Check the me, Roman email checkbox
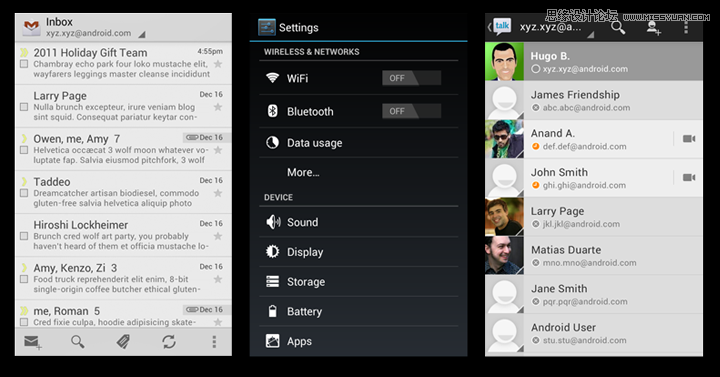 24,322
